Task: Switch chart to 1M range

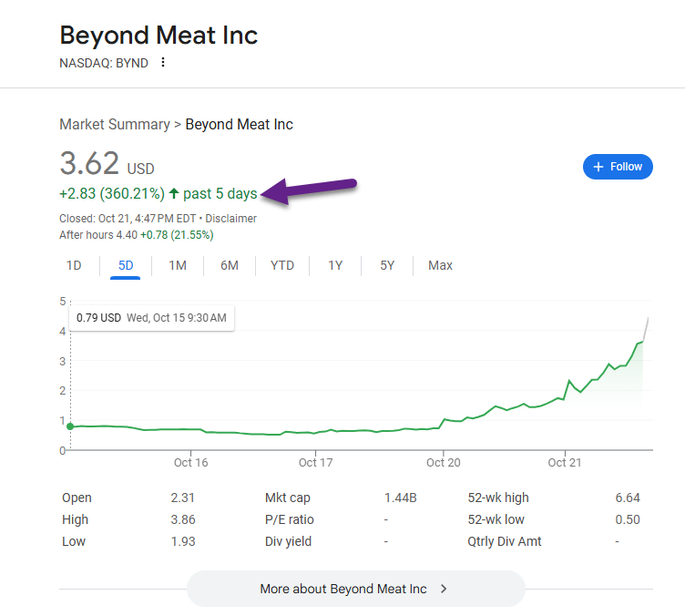Action: coord(178,265)
